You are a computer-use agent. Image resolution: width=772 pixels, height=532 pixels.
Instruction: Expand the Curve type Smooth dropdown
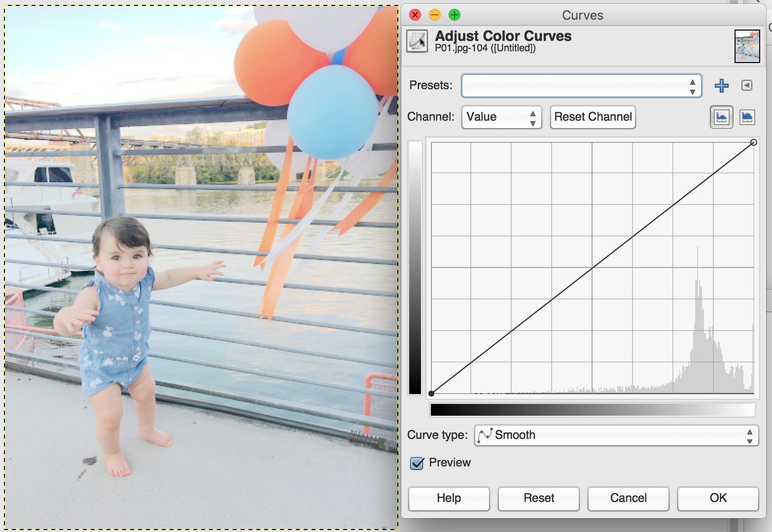pos(616,435)
